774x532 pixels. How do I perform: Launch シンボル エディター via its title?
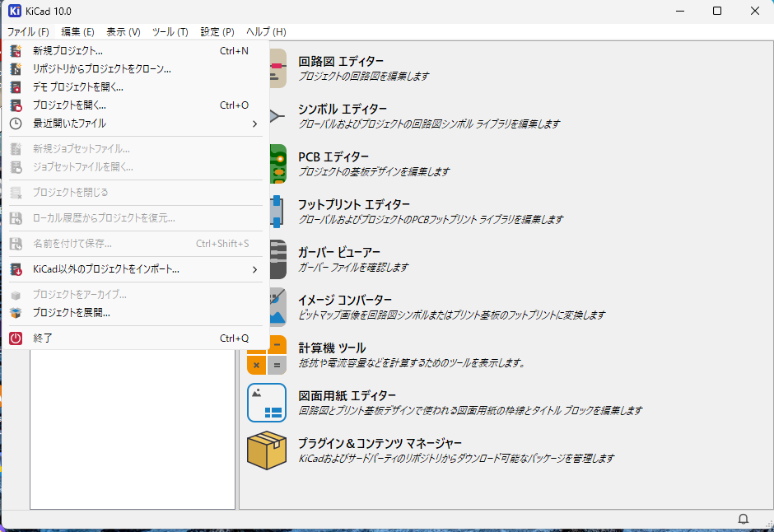click(x=342, y=109)
